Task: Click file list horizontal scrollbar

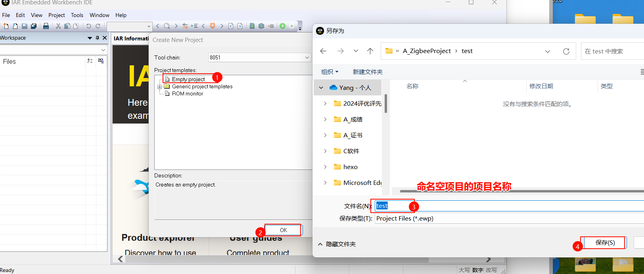Action: 522,191
